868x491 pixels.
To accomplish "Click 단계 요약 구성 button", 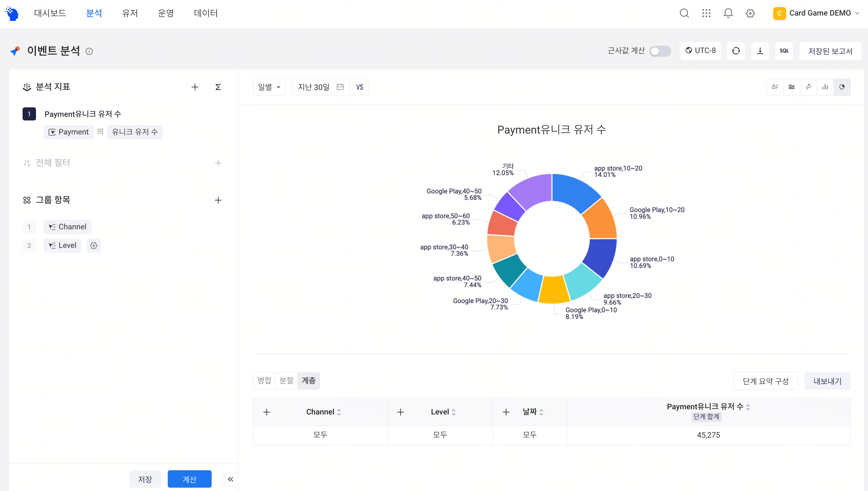I will pyautogui.click(x=766, y=381).
